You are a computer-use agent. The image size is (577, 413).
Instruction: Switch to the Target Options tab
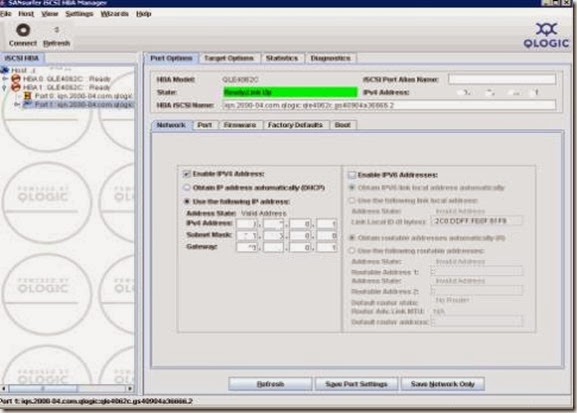pos(229,58)
